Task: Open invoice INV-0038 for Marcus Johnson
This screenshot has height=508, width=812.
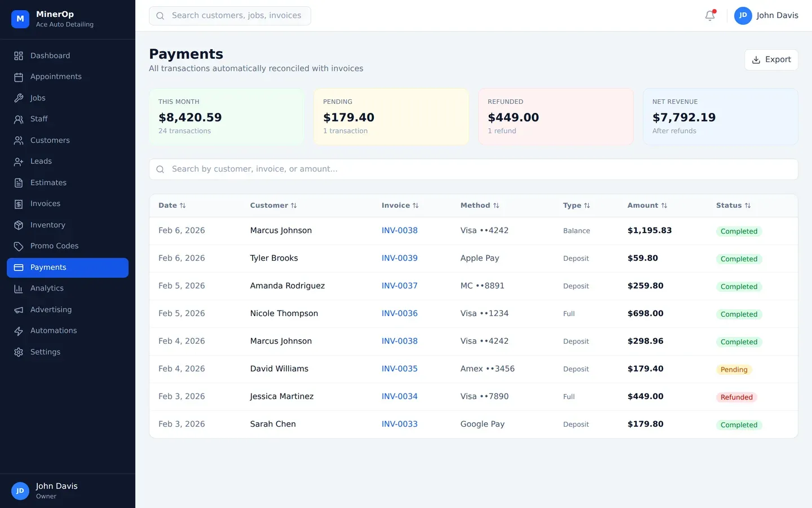Action: pyautogui.click(x=399, y=230)
